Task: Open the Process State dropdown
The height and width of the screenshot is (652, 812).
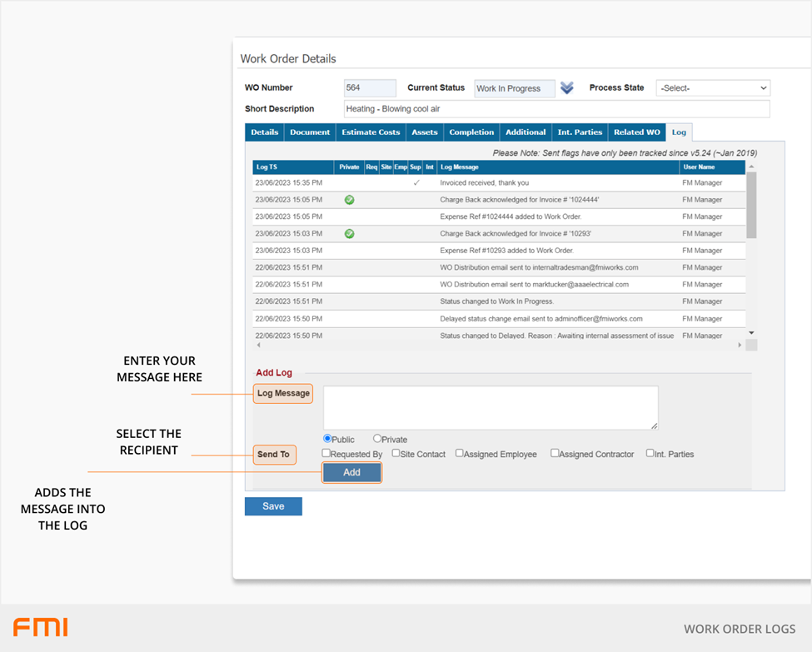Action: [713, 88]
